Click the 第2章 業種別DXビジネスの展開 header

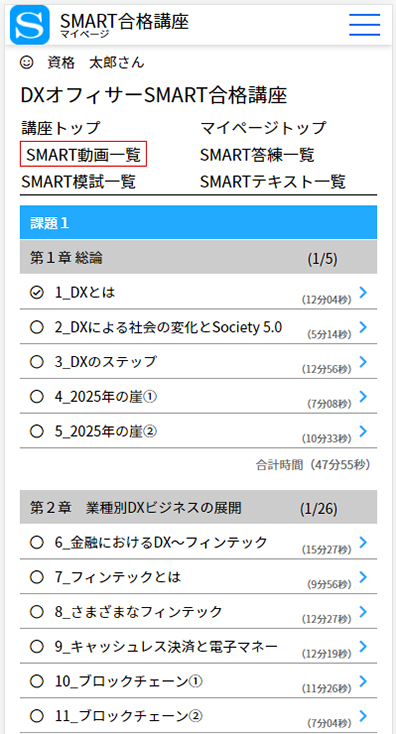198,507
